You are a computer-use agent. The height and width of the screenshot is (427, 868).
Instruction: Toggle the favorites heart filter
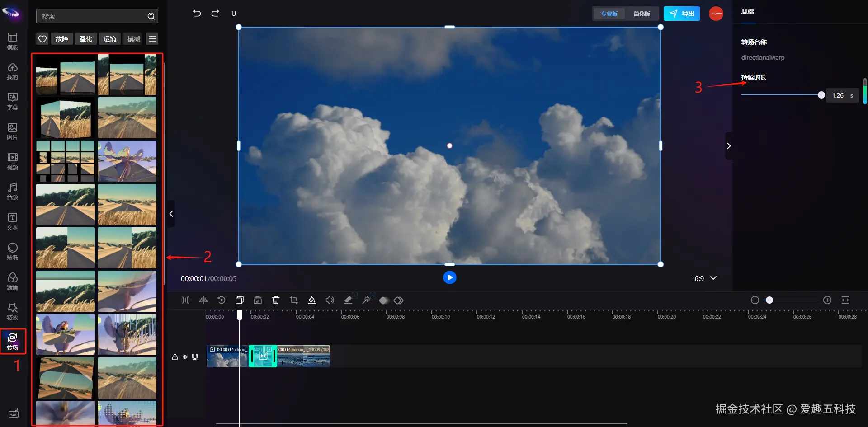pyautogui.click(x=42, y=39)
